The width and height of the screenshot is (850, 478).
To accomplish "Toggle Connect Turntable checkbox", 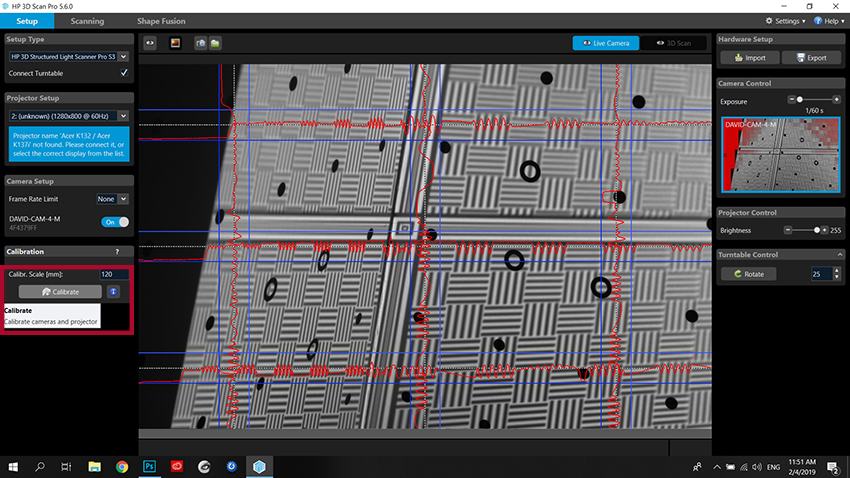I will [x=124, y=73].
